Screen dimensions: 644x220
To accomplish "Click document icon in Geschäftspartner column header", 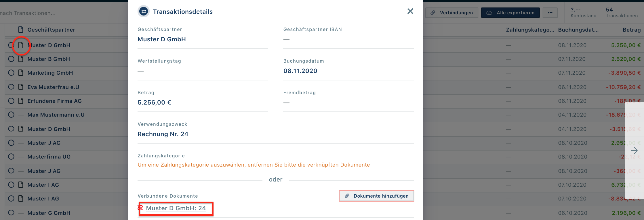I will (21, 30).
